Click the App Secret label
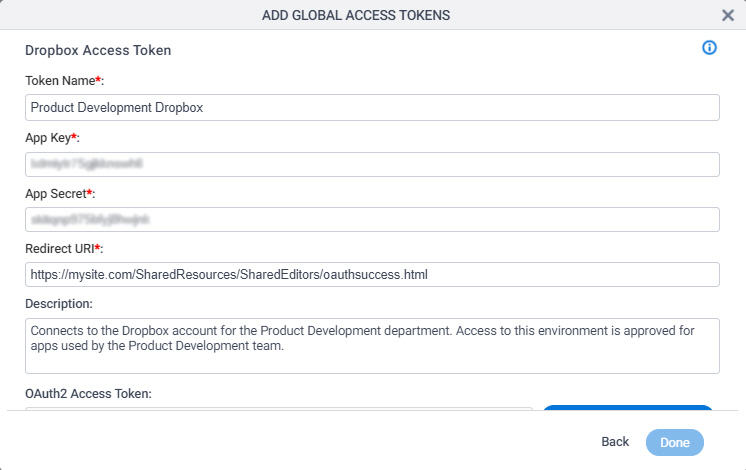Screen dimensions: 746x470 tap(60, 194)
